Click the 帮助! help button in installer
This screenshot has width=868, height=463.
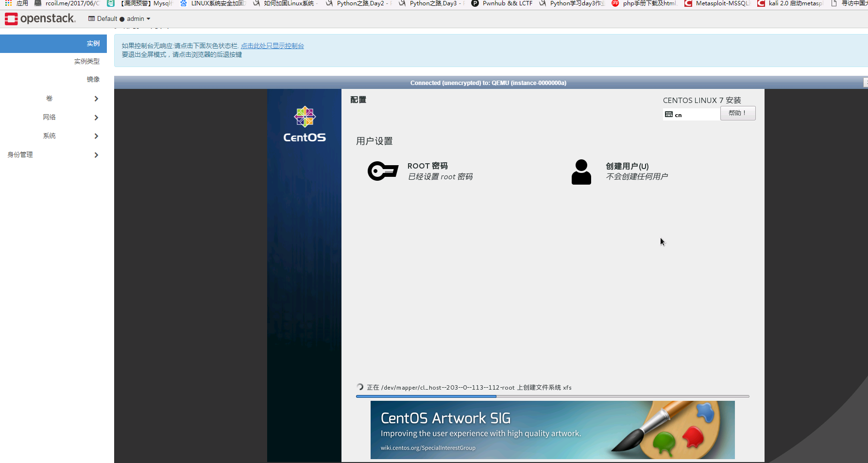[737, 113]
